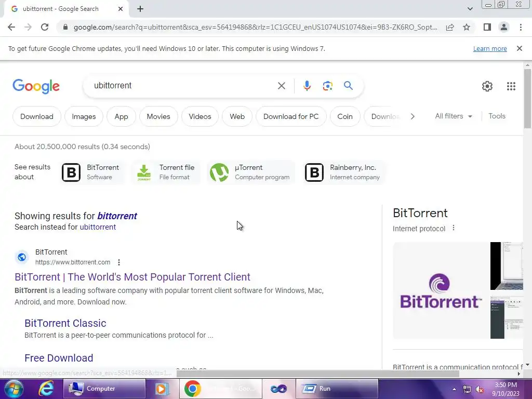Image resolution: width=532 pixels, height=399 pixels.
Task: Expand the All filters dropdown
Action: 454,116
